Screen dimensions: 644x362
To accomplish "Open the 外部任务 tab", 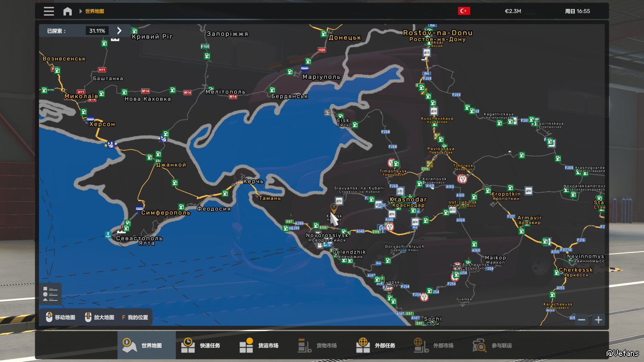I will coord(380,345).
